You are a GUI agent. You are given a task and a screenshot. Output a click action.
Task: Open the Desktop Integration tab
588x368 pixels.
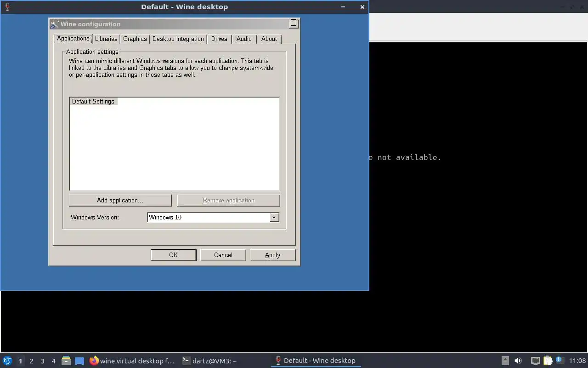[178, 39]
